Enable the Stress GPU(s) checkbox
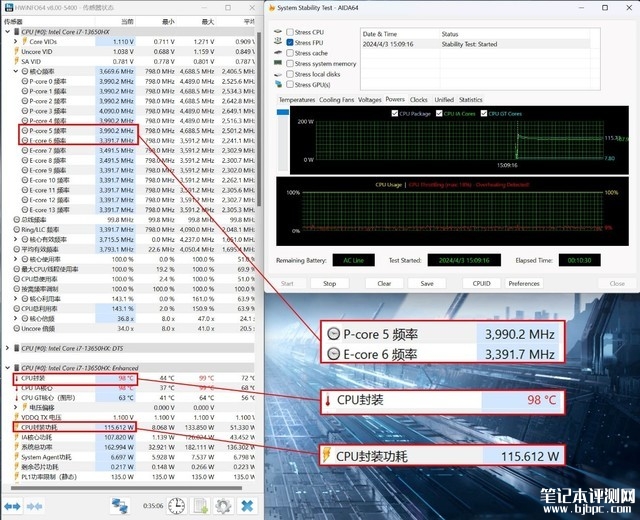Viewport: 640px width, 520px height. [290, 84]
